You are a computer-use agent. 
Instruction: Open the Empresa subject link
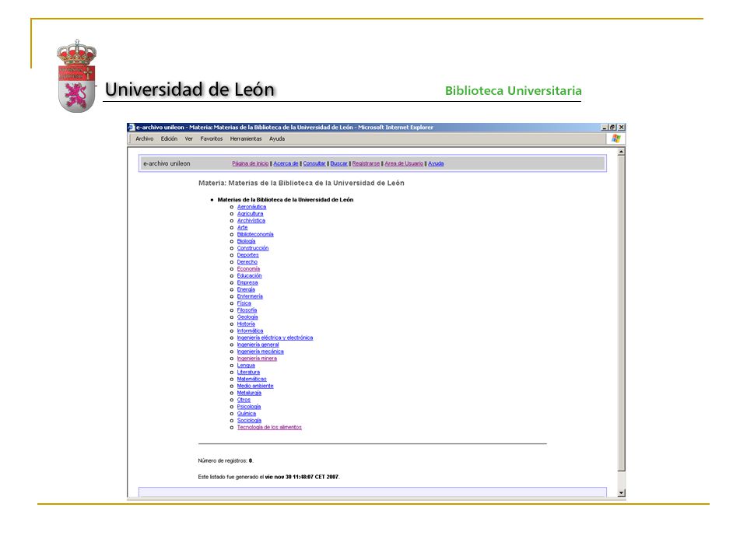pyautogui.click(x=247, y=283)
